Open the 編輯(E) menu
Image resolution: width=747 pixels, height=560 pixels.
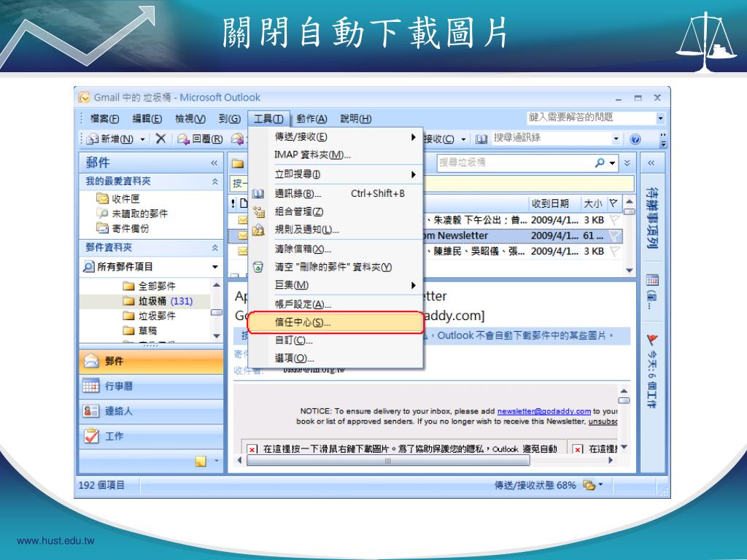point(147,119)
